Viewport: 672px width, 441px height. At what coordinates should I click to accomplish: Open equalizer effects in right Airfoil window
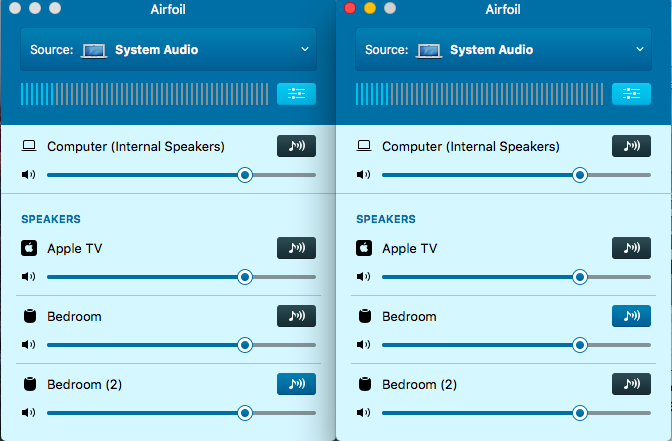[x=631, y=93]
